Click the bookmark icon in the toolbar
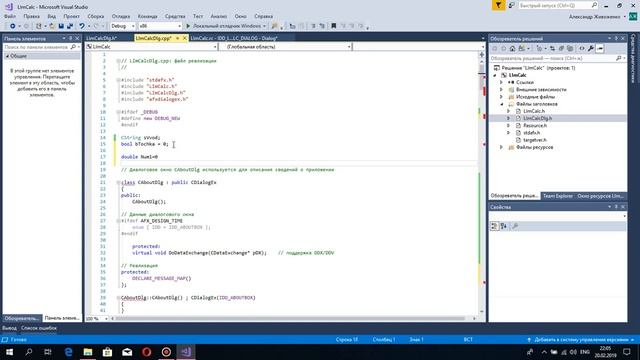The width and height of the screenshot is (640, 360). click(333, 26)
